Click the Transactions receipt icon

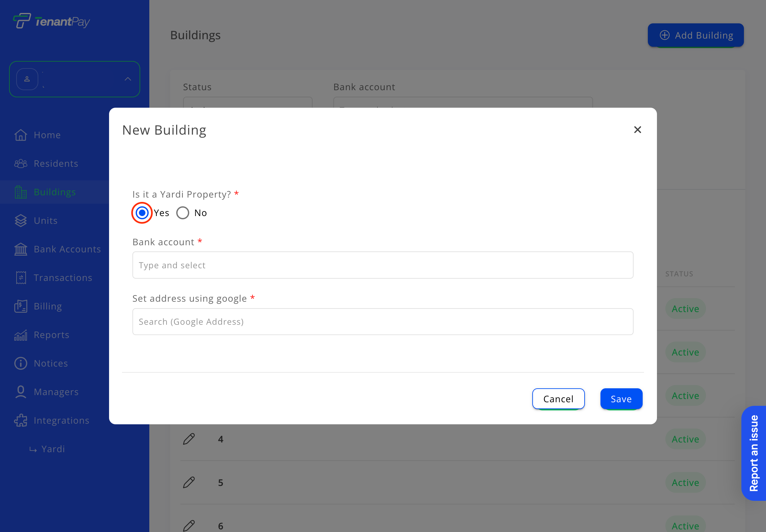click(21, 278)
